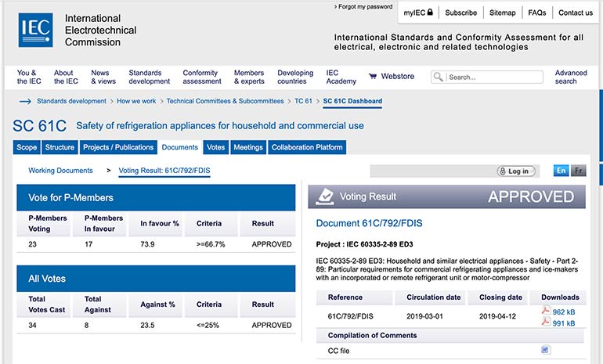Click the Log in button
The height and width of the screenshot is (364, 603).
(x=516, y=171)
